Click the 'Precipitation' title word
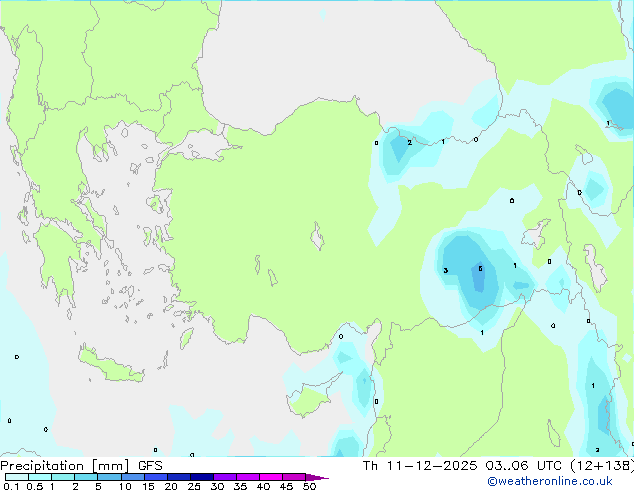This screenshot has height=490, width=634. [x=42, y=466]
